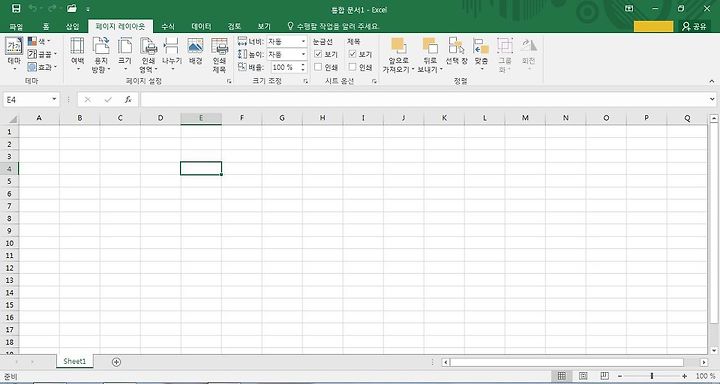Switch to the Data (데이터) tab
Screen dimensions: 720x384
201,27
